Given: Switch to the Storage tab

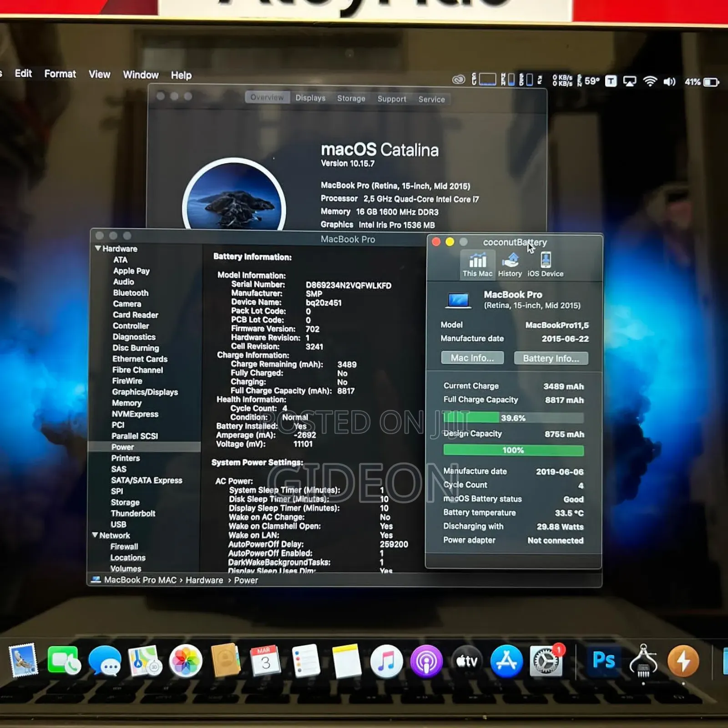Looking at the screenshot, I should coord(351,98).
